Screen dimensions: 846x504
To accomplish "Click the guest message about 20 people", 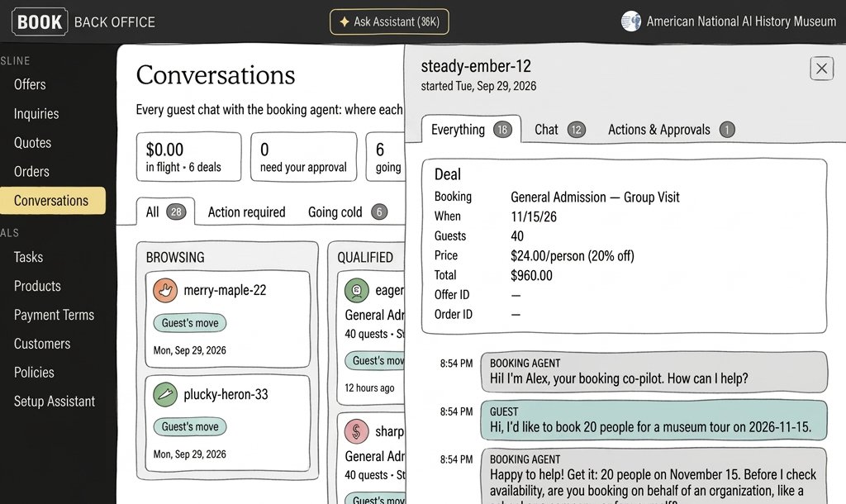I will tap(654, 421).
